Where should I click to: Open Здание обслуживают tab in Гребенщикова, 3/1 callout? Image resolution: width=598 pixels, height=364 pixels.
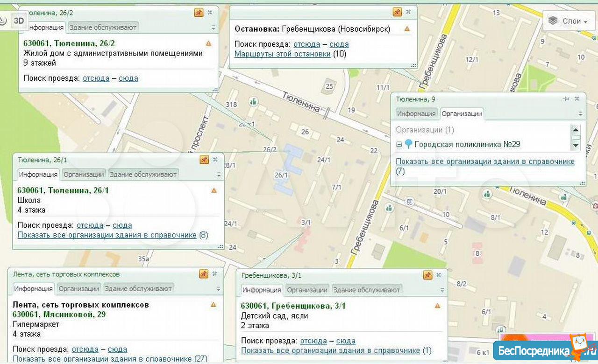(x=366, y=290)
